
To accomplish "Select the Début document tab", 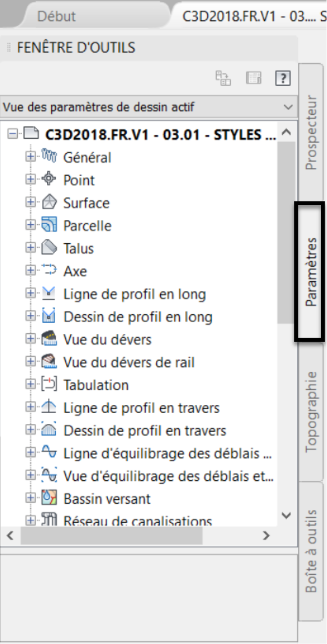I will (x=56, y=16).
